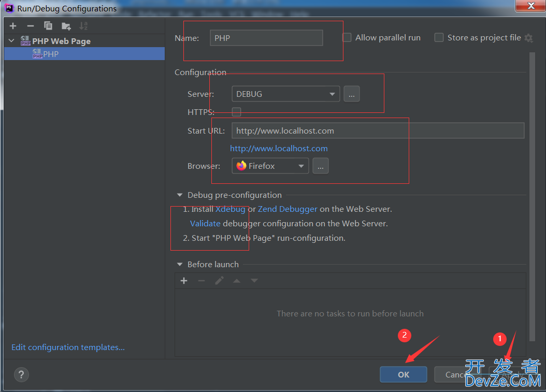The image size is (546, 392).
Task: Edit the Before launch task
Action: tap(219, 281)
